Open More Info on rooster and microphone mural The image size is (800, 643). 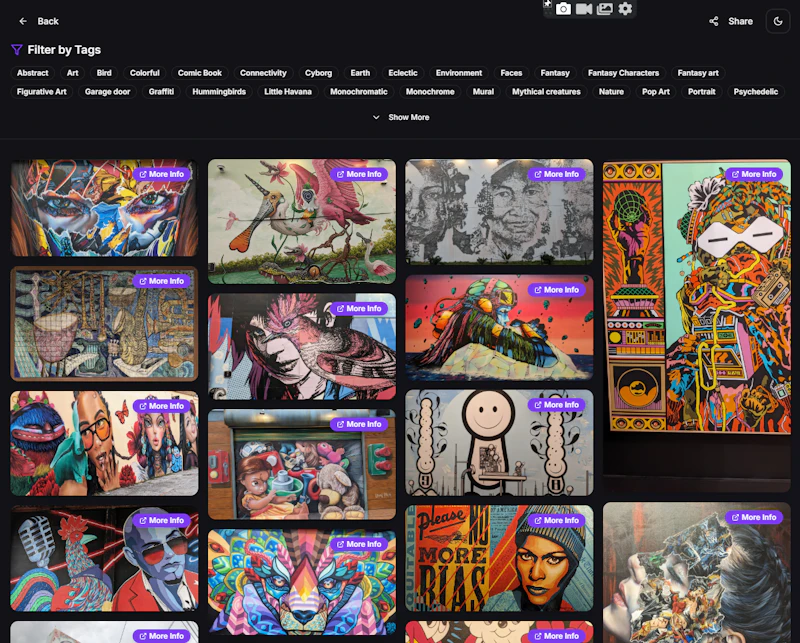162,521
